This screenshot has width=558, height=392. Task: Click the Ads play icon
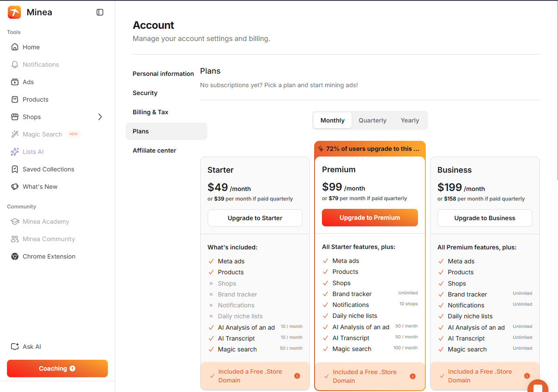(15, 82)
